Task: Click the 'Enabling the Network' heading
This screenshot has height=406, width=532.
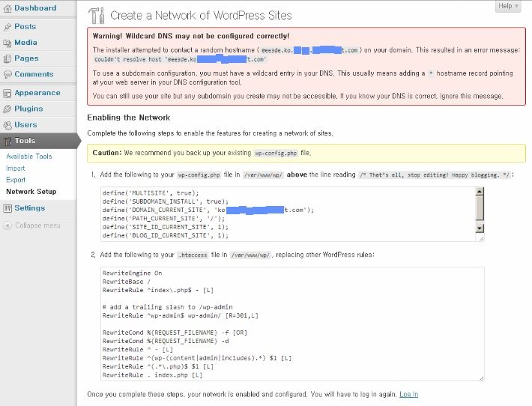Action: coord(129,118)
